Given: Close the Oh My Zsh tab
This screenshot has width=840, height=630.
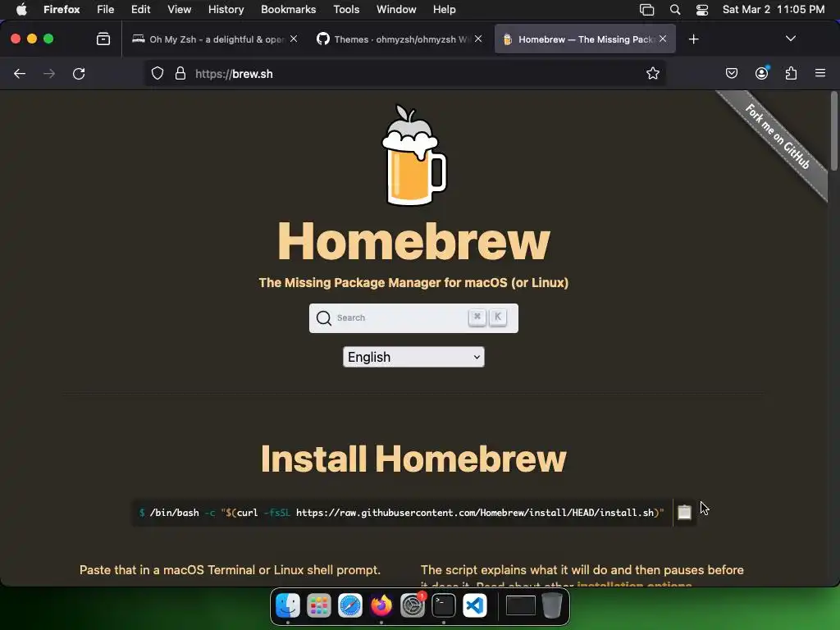Looking at the screenshot, I should 294,39.
